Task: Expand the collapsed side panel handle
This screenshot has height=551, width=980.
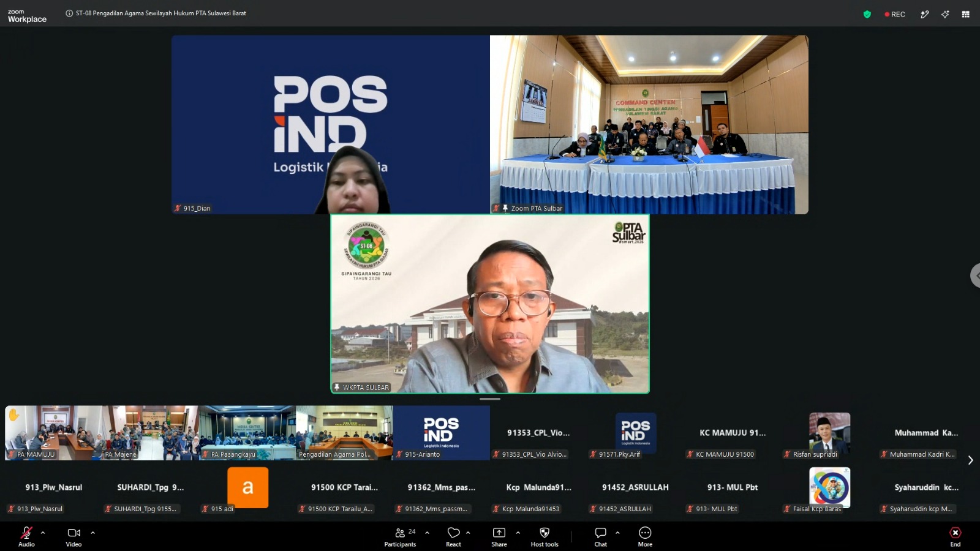Action: click(x=976, y=275)
